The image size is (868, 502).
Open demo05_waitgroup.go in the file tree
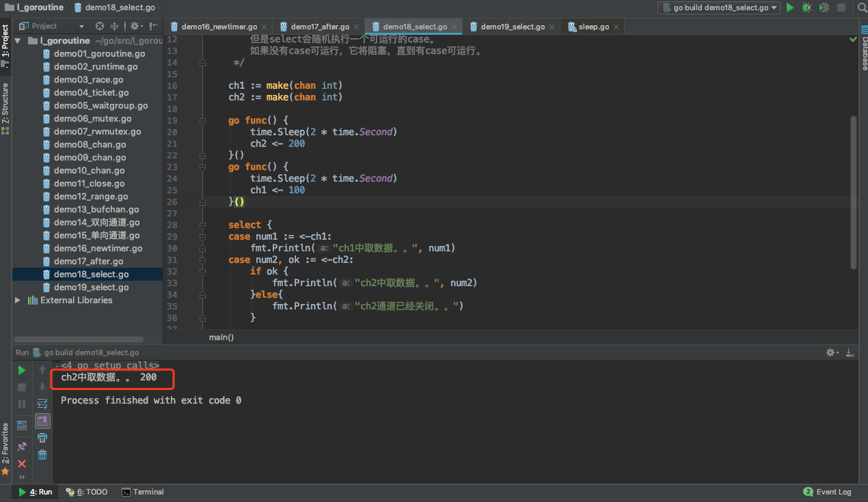(100, 106)
